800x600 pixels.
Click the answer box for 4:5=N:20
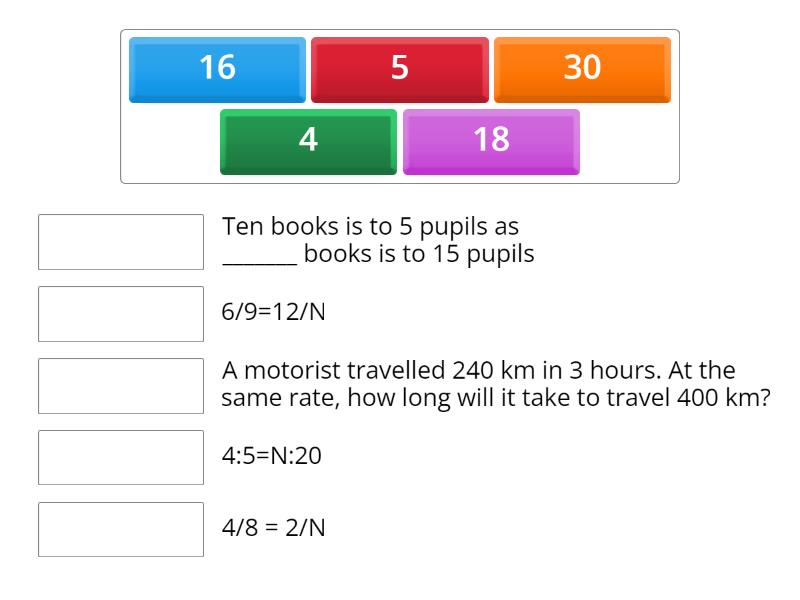pos(120,457)
